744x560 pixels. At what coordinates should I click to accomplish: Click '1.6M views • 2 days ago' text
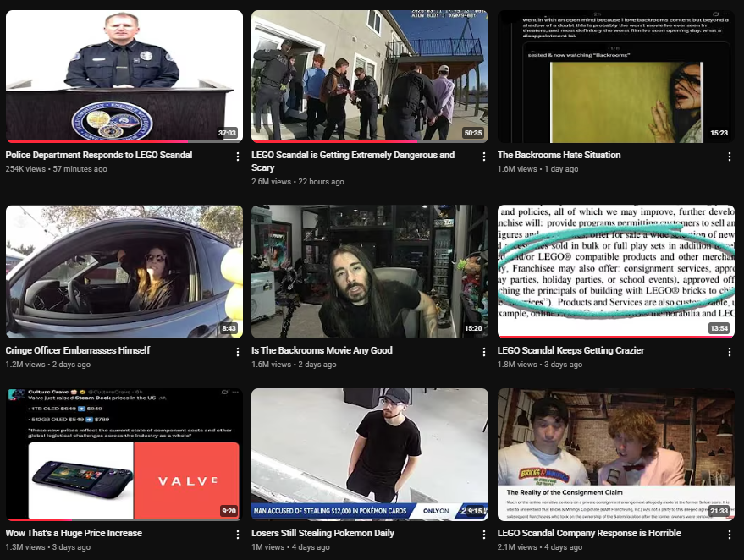coord(294,364)
